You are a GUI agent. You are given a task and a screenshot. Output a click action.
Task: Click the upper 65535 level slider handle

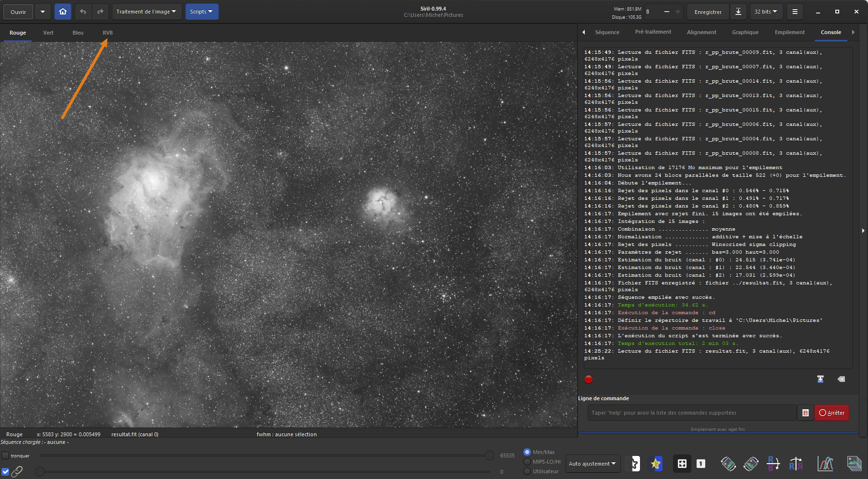(x=489, y=455)
